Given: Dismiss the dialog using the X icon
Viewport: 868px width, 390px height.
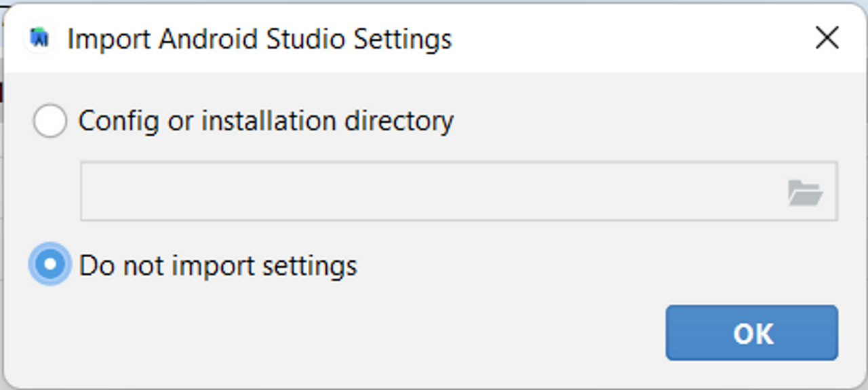Looking at the screenshot, I should [827, 39].
